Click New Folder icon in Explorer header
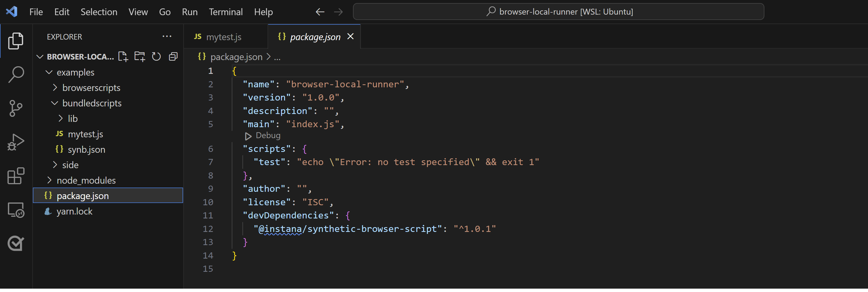This screenshot has height=292, width=868. (140, 57)
